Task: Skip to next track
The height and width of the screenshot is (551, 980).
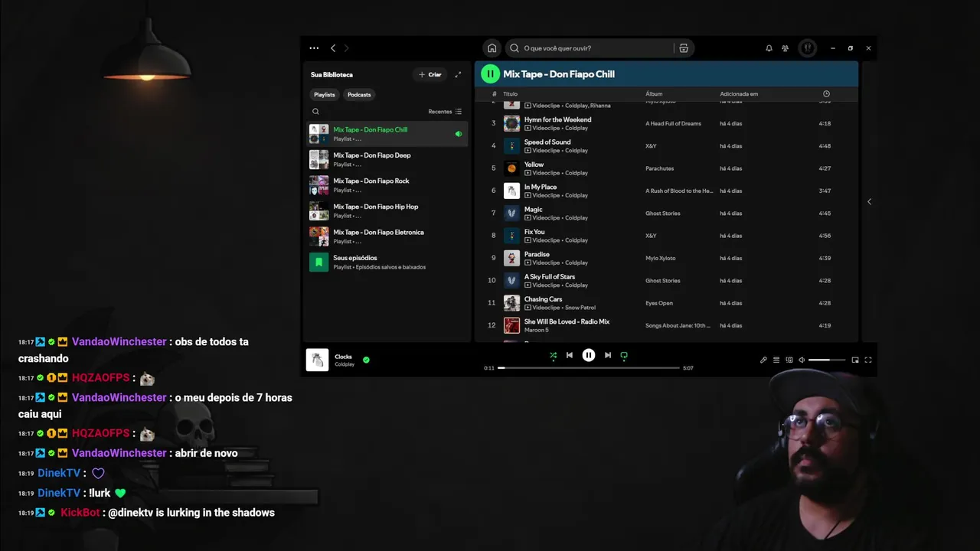Action: point(608,355)
